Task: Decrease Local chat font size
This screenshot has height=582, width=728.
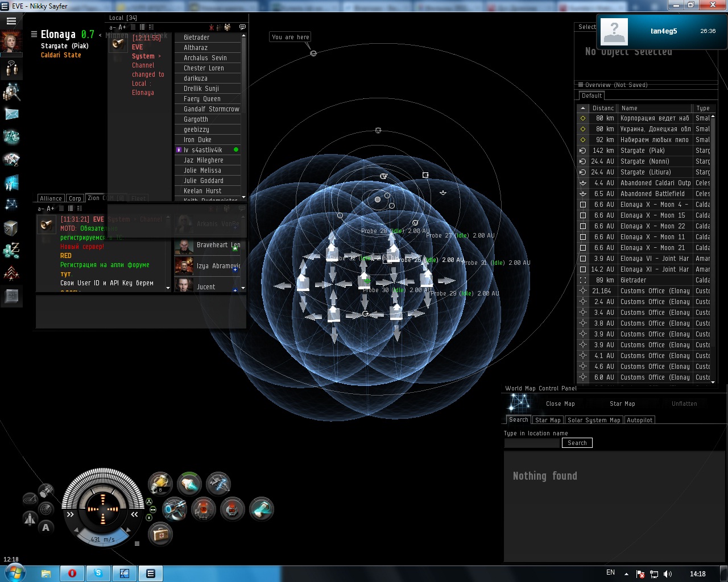Action: pyautogui.click(x=112, y=27)
